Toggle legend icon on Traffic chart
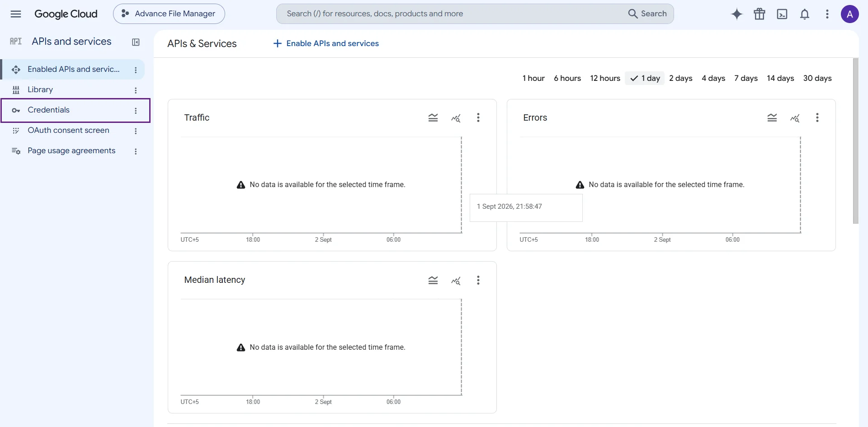The width and height of the screenshot is (868, 427). coord(433,118)
